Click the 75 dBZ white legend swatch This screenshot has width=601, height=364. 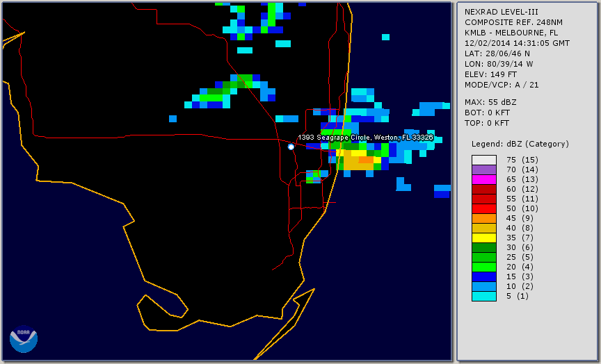[484, 160]
